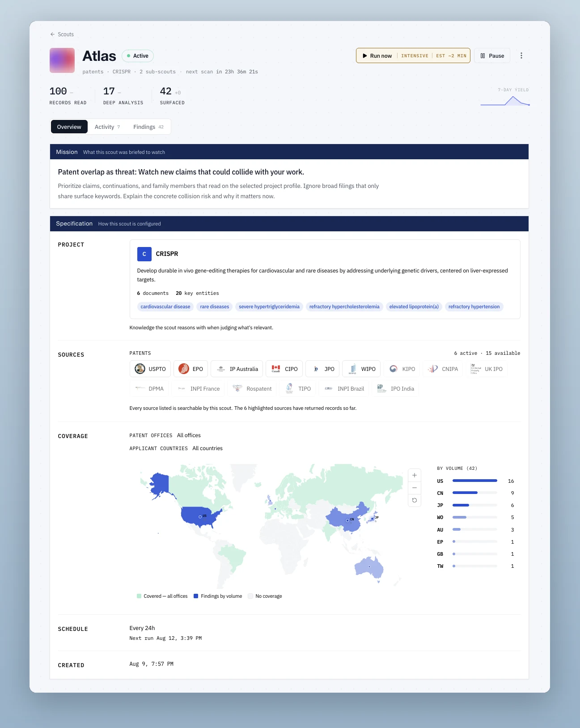
Task: Pause the scout
Action: (x=492, y=56)
